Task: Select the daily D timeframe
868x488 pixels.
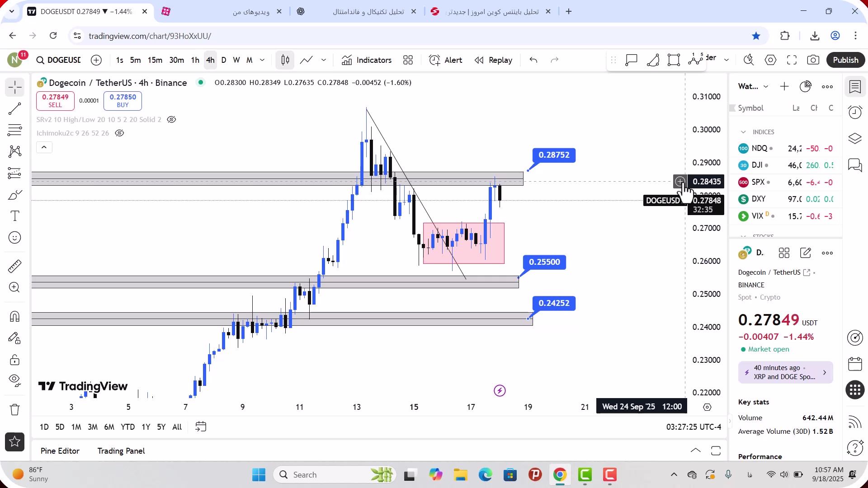Action: pos(224,60)
